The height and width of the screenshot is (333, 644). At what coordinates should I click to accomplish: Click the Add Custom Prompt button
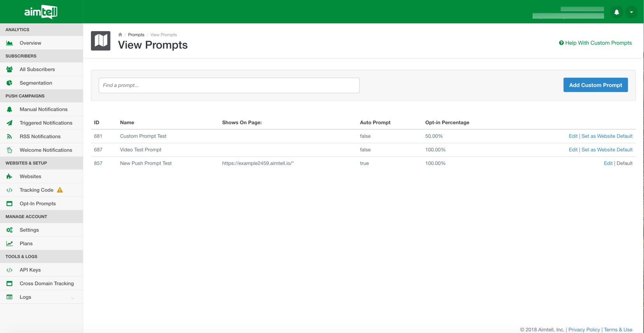point(595,85)
